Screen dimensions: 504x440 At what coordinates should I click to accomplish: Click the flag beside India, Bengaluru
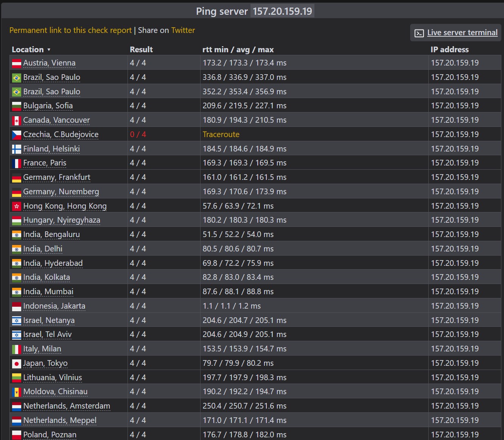[17, 235]
